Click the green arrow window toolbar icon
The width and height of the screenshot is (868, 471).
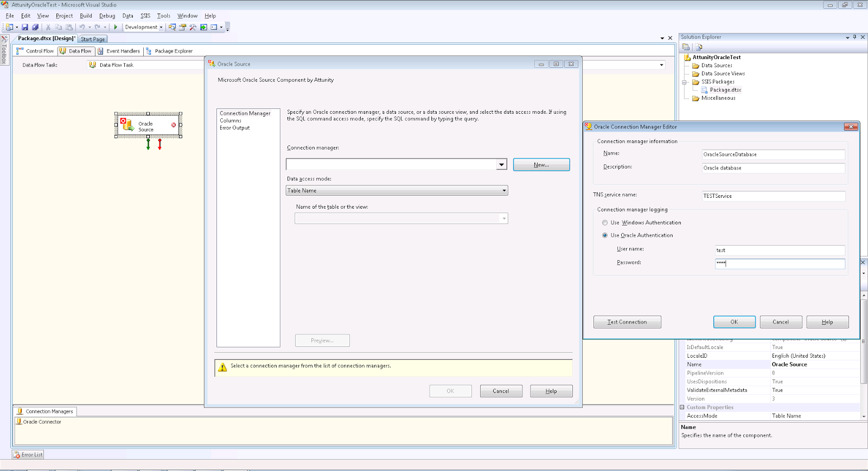pos(203,27)
